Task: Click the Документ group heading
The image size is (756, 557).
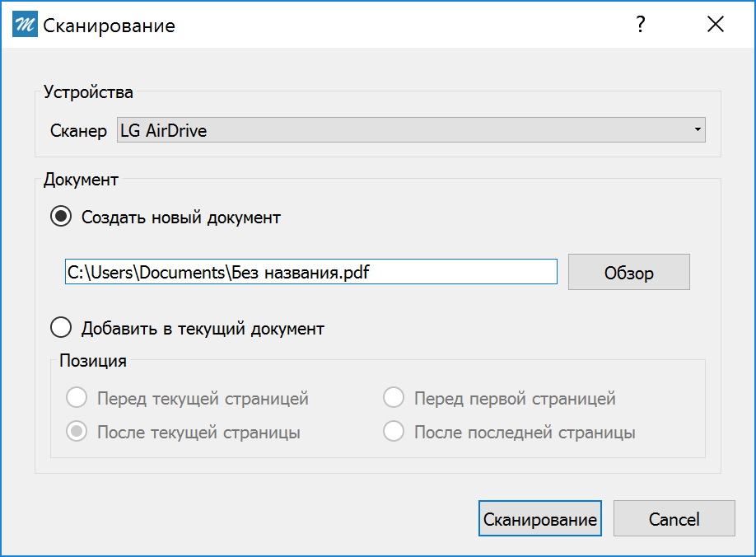Action: coord(81,179)
